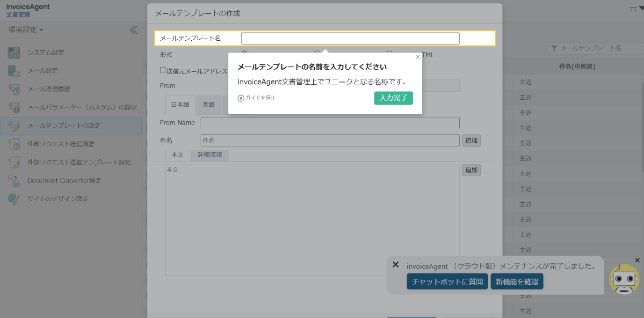Tick the 送信元メールアドレス checkbox
644x318 pixels.
coord(163,70)
